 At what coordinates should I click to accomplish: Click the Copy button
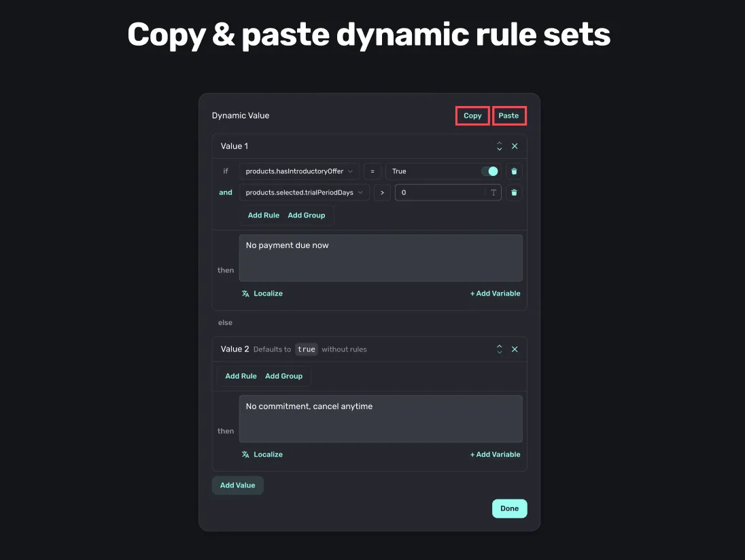point(472,116)
